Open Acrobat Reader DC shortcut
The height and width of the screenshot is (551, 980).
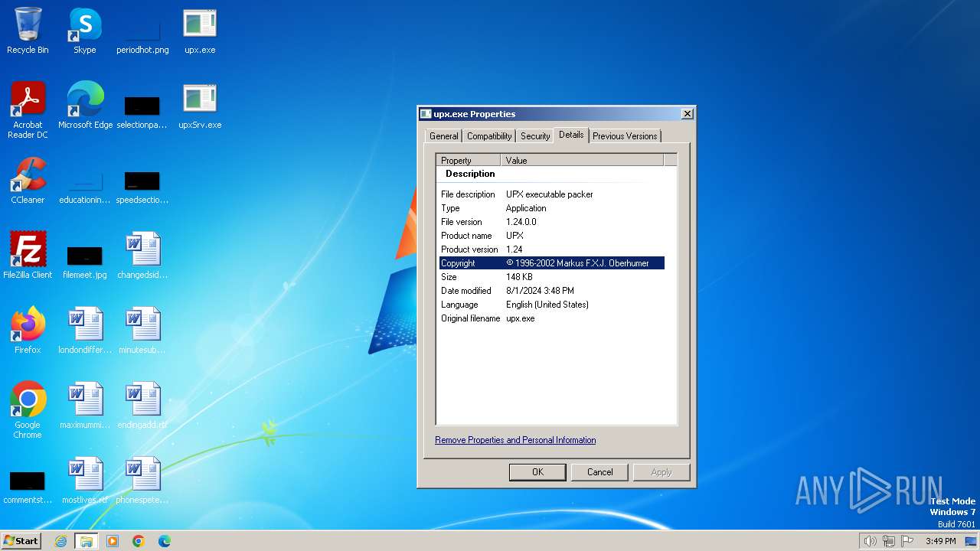28,110
